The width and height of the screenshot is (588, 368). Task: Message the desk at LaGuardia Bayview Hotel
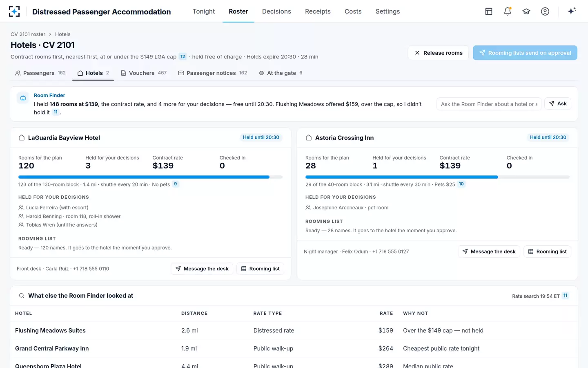(x=202, y=269)
